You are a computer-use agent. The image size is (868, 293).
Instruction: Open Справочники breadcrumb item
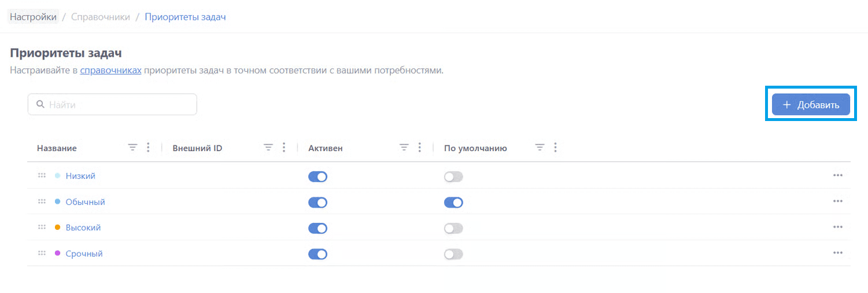(x=100, y=17)
